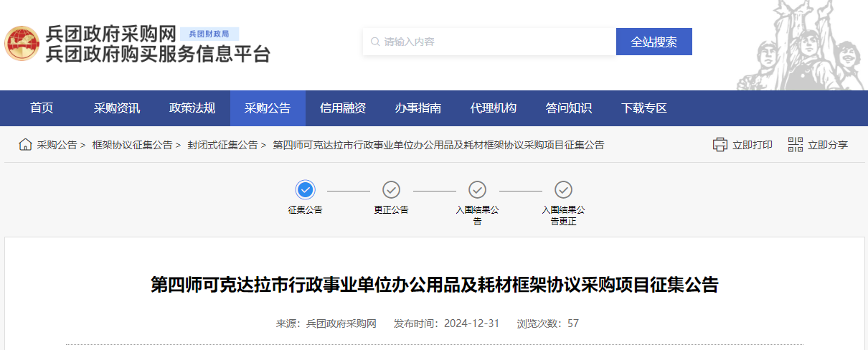Image resolution: width=868 pixels, height=350 pixels.
Task: Open the 信用融资 nav item
Action: click(x=343, y=108)
